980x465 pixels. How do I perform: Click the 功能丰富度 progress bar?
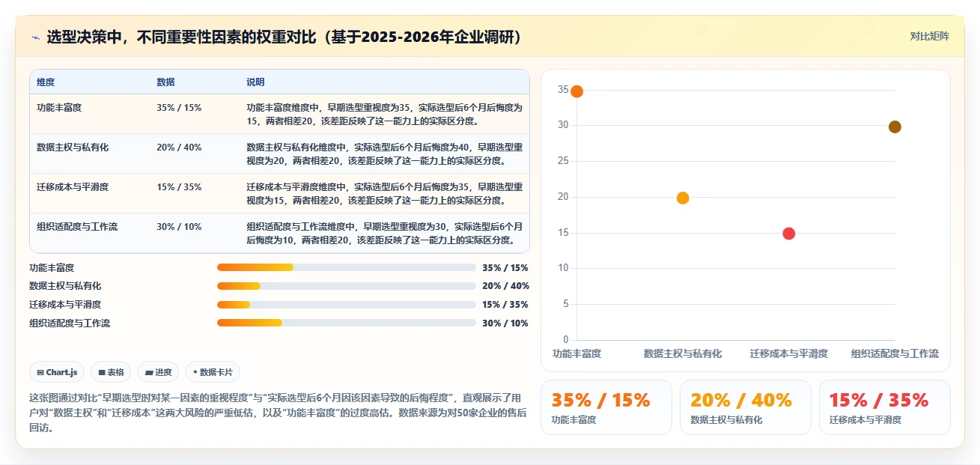click(x=347, y=267)
